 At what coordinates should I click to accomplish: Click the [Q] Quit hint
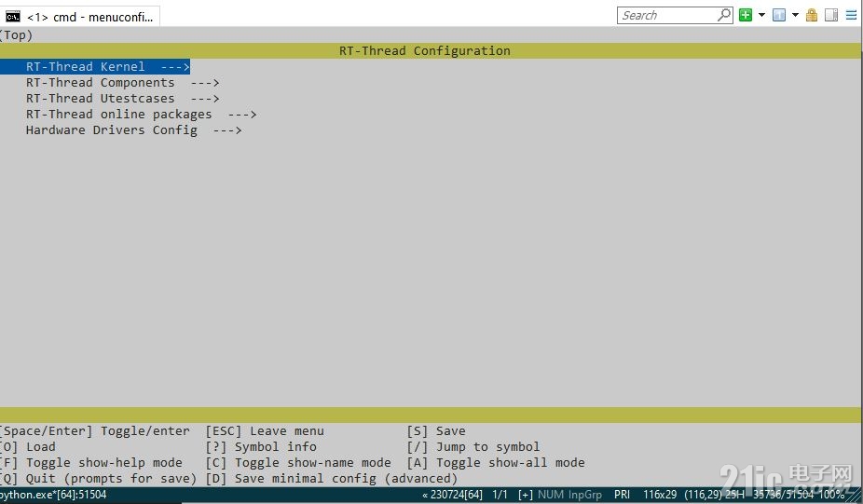[99, 479]
